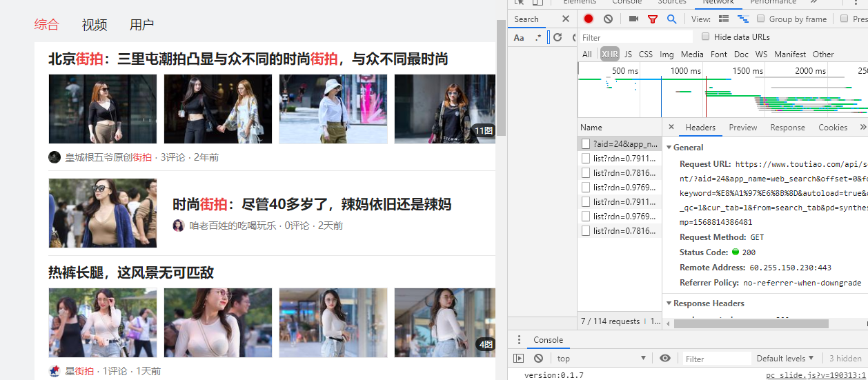The width and height of the screenshot is (868, 380).
Task: Open the console drawer three-dot menu
Action: (520, 340)
